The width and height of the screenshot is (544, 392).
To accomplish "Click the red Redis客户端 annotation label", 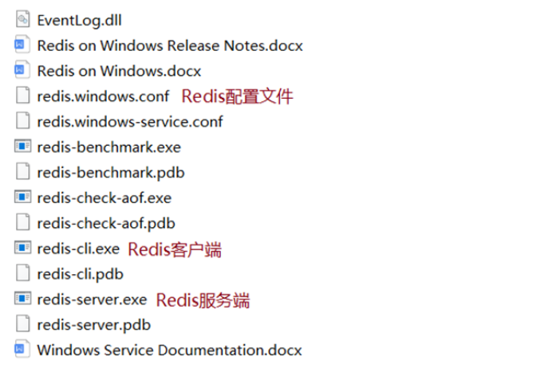I will (x=175, y=249).
